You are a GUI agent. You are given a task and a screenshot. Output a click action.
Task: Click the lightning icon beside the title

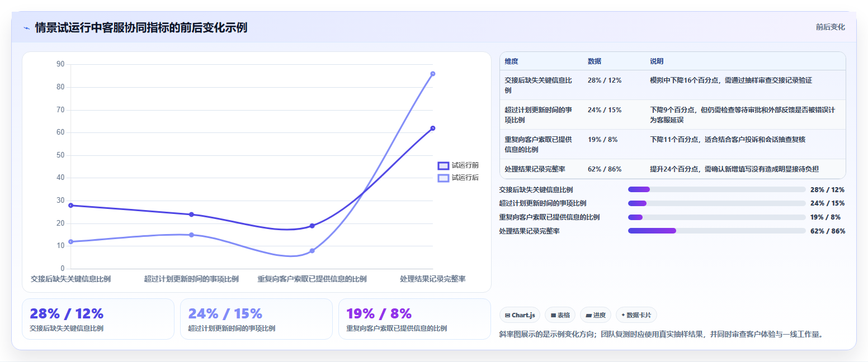(26, 28)
